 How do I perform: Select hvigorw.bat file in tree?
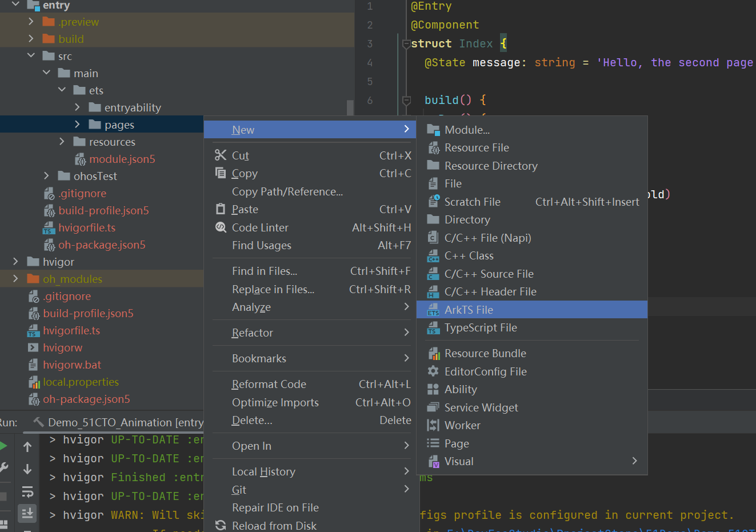72,365
